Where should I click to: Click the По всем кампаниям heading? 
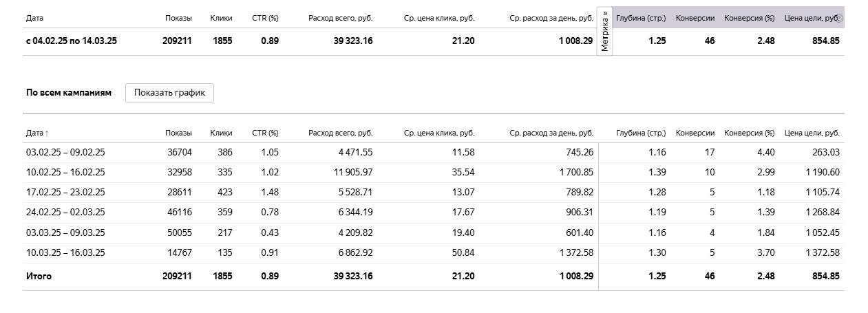69,92
